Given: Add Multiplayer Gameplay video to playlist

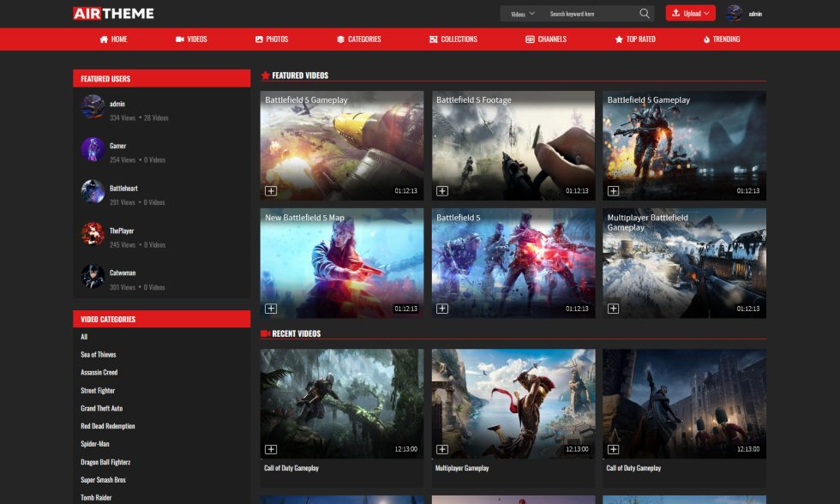Looking at the screenshot, I should [x=442, y=449].
